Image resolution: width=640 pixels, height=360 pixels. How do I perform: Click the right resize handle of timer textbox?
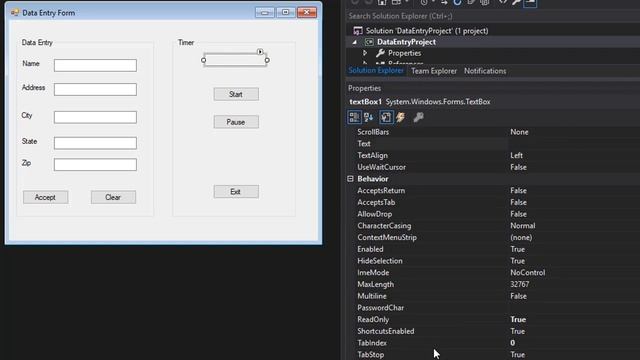[x=267, y=60]
